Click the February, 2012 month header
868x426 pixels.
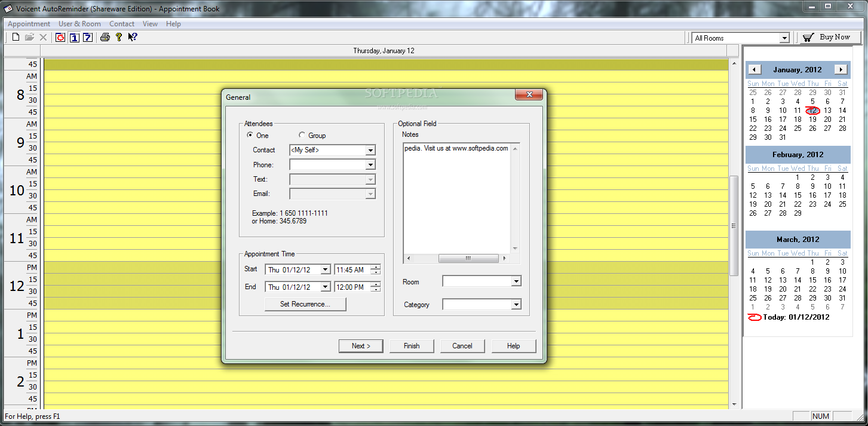click(798, 155)
